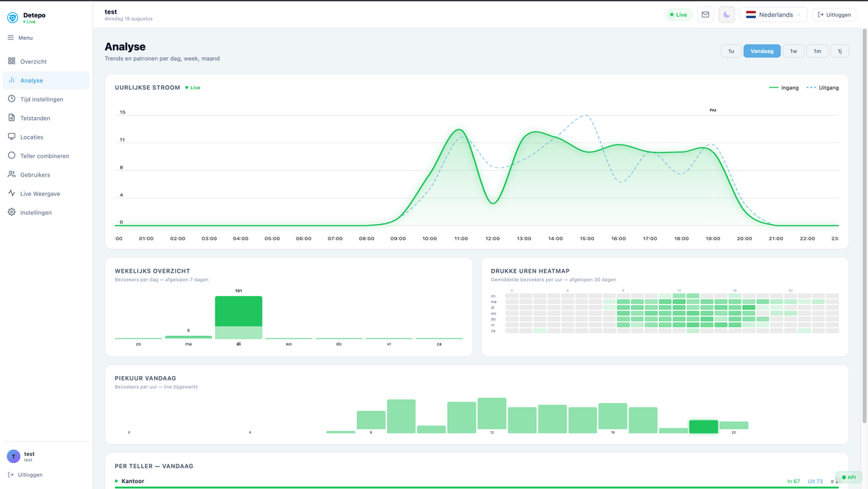This screenshot has width=868, height=489.
Task: Open Locaties in the sidebar
Action: (x=46, y=137)
